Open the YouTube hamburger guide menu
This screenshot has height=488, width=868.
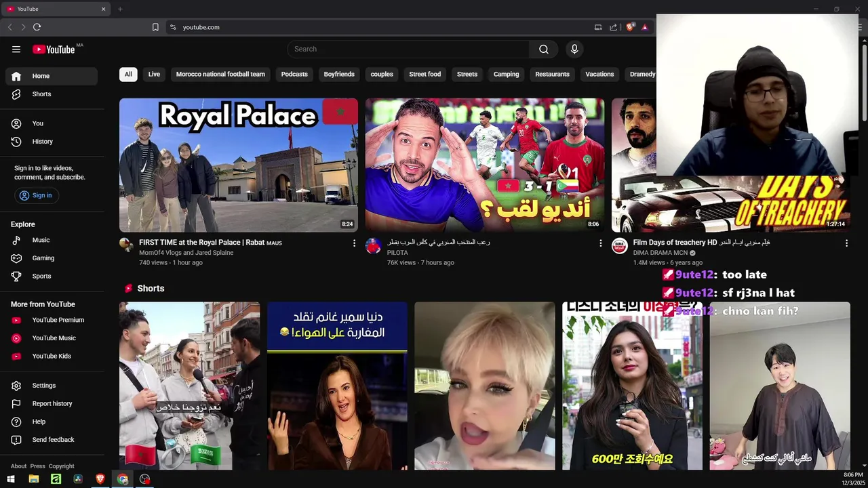16,49
